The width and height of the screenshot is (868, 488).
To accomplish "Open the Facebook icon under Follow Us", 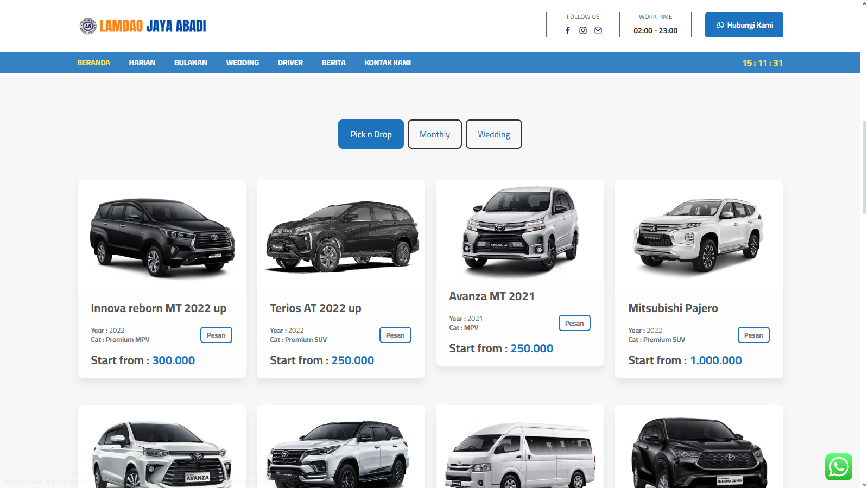I will point(568,30).
